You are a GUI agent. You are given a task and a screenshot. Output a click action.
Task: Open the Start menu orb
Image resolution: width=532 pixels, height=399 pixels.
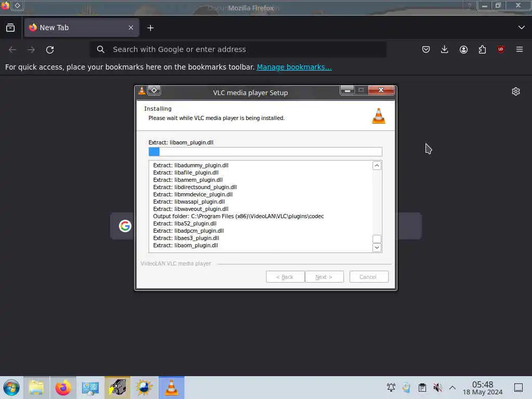point(11,388)
